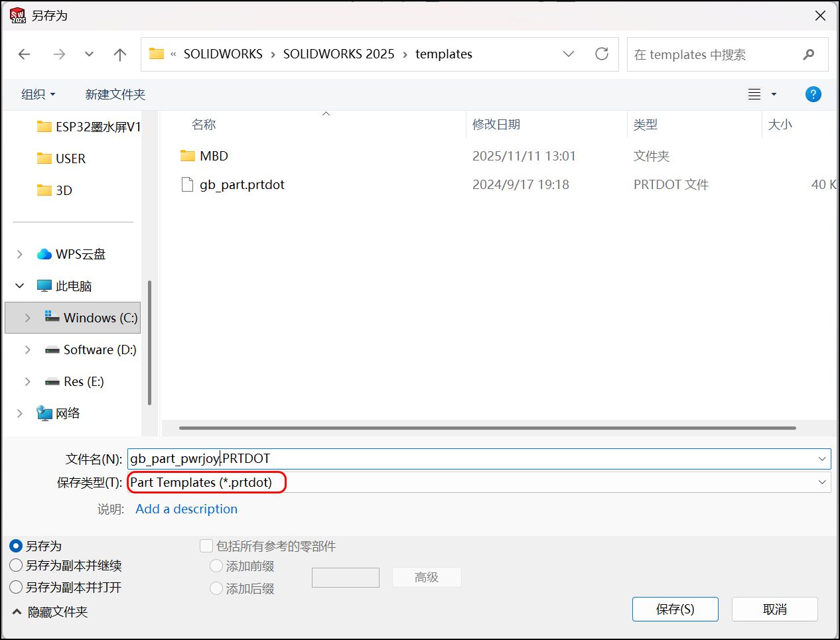Viewport: 840px width, 640px height.
Task: Click the search magnifier icon
Action: pos(808,54)
